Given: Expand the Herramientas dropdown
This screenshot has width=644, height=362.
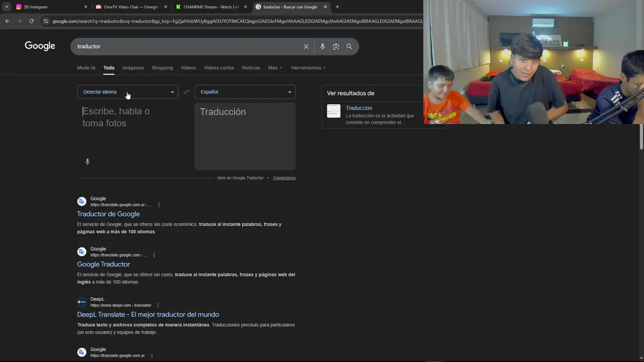Looking at the screenshot, I should (x=308, y=68).
